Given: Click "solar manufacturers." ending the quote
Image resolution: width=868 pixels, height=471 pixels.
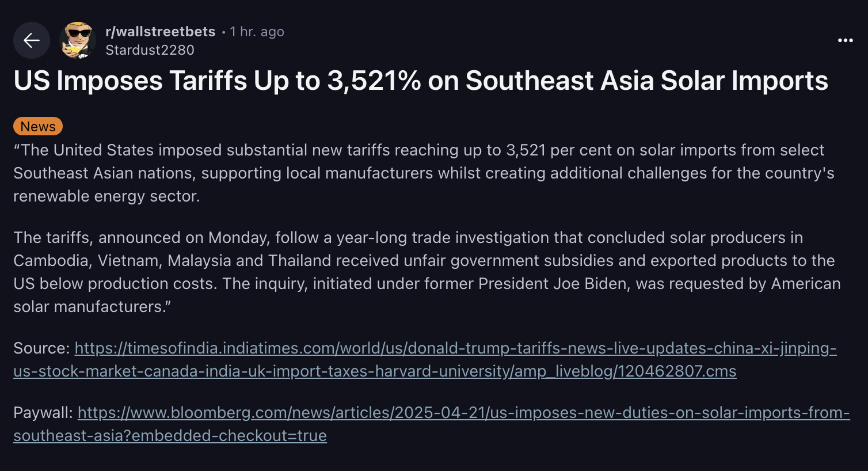Looking at the screenshot, I should pyautogui.click(x=91, y=307).
